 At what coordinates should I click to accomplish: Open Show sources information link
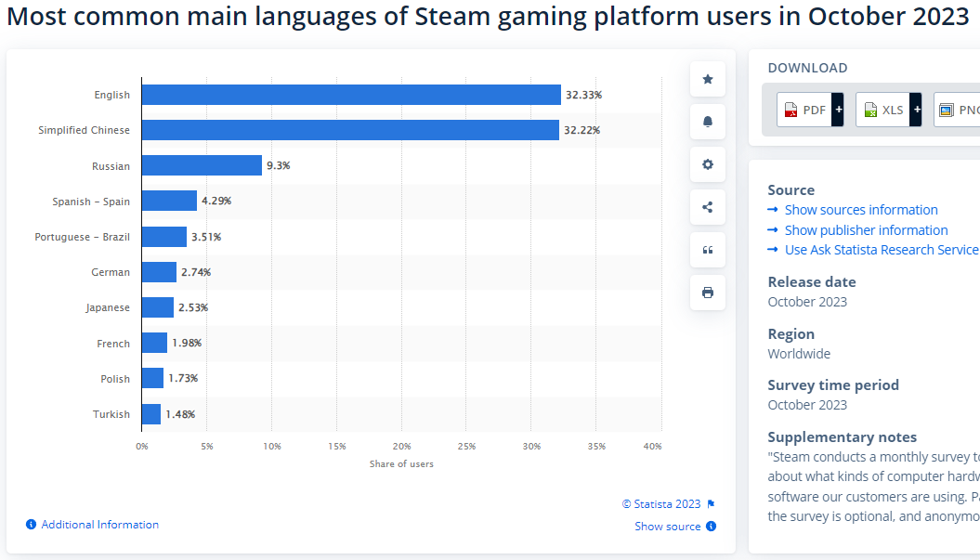point(861,210)
